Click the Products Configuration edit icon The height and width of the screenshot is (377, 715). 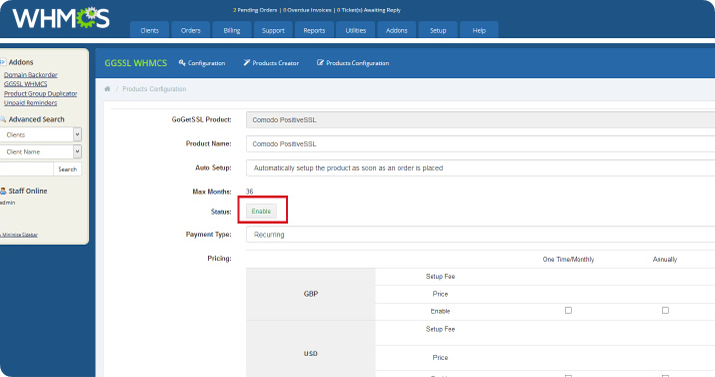tap(321, 62)
